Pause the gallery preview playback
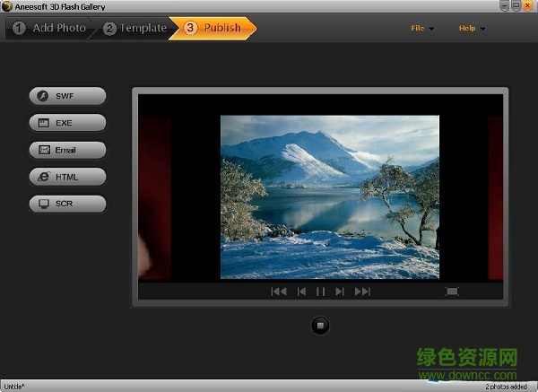Screen dimensions: 538x392 click(x=320, y=292)
